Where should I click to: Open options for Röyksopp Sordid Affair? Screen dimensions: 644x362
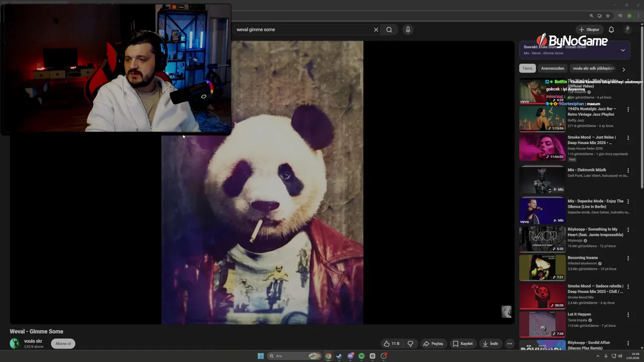[x=628, y=343]
